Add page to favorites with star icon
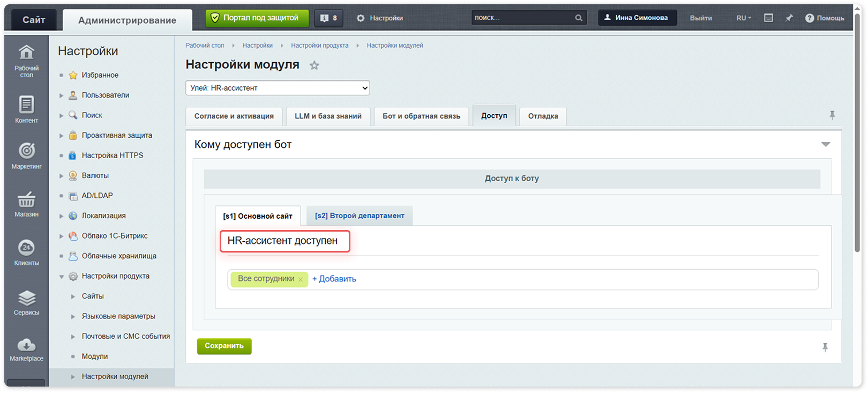868x393 pixels. tap(314, 65)
